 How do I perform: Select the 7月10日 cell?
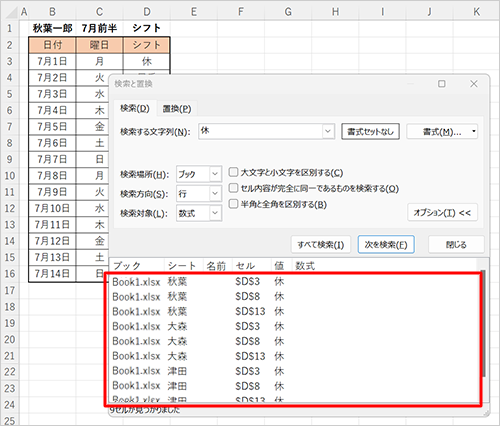tap(52, 208)
